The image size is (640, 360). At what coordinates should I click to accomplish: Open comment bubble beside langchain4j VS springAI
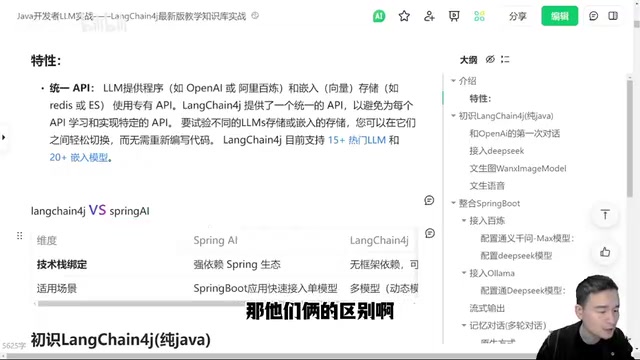click(x=429, y=200)
